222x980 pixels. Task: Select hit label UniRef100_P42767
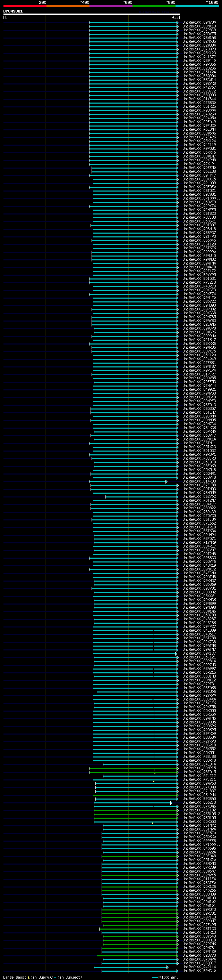(x=199, y=88)
